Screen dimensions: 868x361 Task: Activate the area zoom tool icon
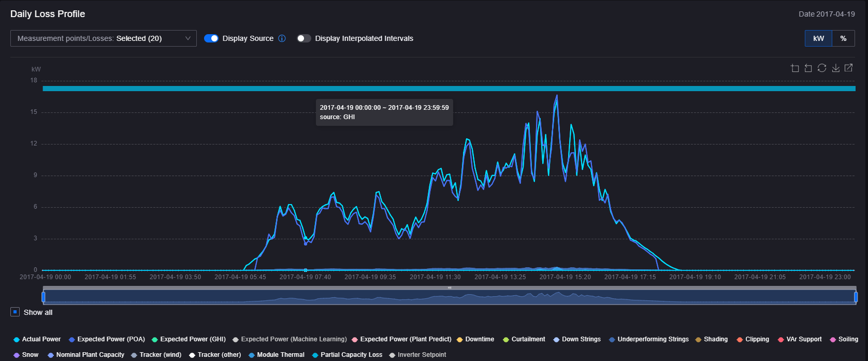[795, 68]
